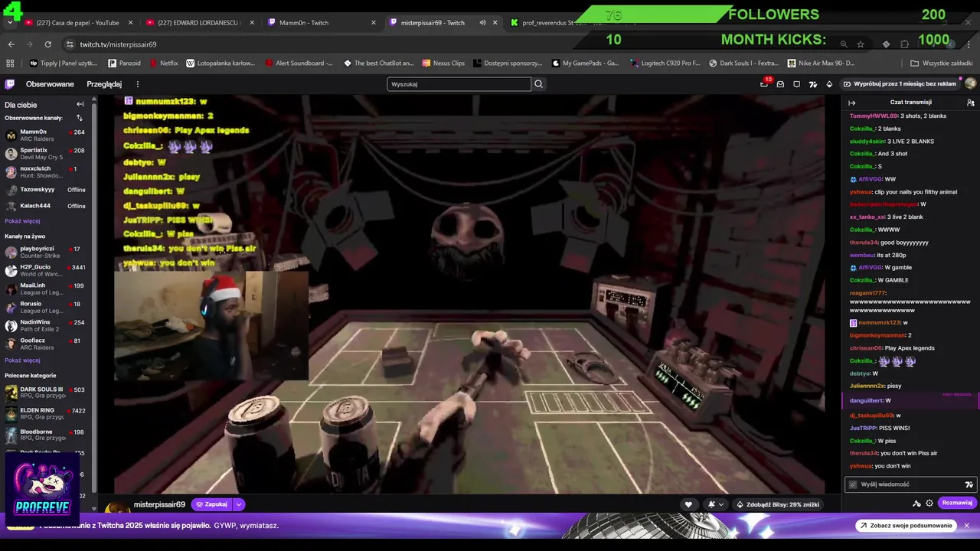Click Zdobądź Bity 29% zniżki button
This screenshot has width=980, height=551.
(778, 504)
